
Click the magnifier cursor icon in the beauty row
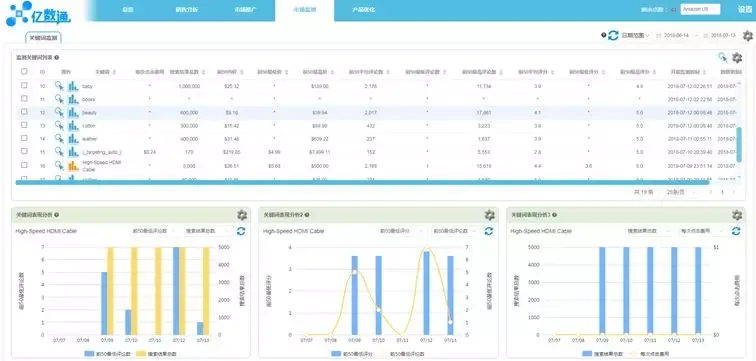coord(59,112)
